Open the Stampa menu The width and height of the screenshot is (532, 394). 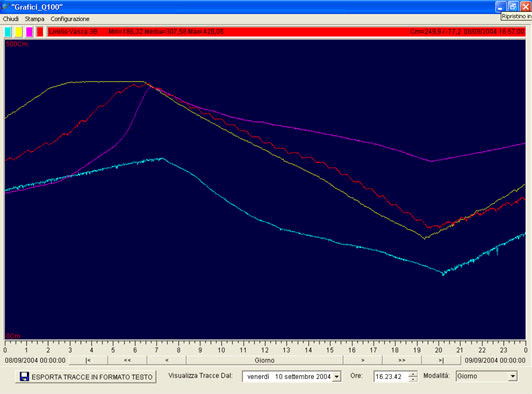point(34,19)
